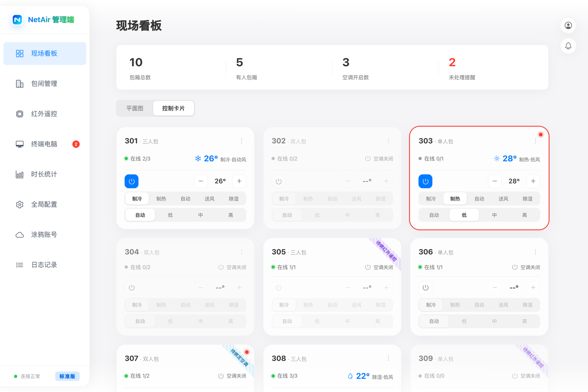Decrease temperature on room 303
Image resolution: width=588 pixels, height=392 pixels.
(495, 181)
